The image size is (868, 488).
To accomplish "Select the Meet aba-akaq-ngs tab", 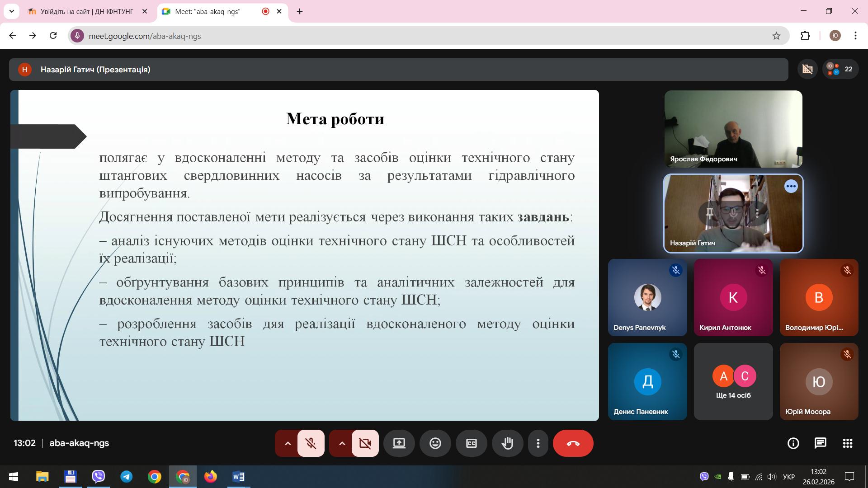I will point(208,11).
